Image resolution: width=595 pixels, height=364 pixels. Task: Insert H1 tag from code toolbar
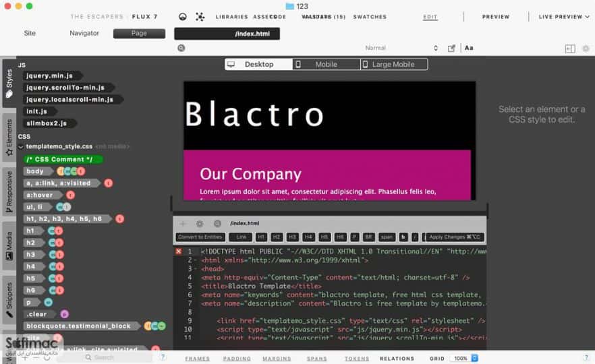coord(261,237)
